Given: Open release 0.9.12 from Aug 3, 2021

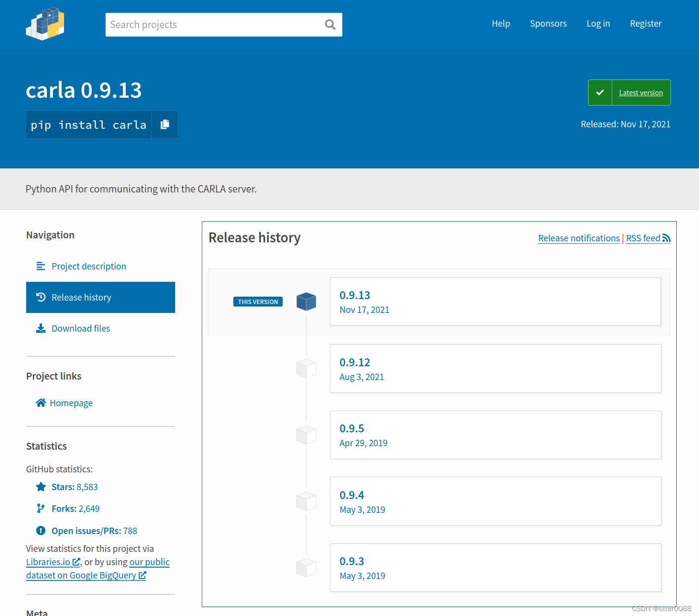Looking at the screenshot, I should pos(495,368).
